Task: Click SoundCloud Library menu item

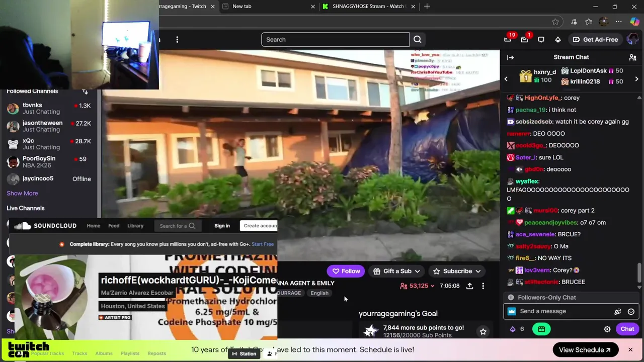Action: [135, 226]
